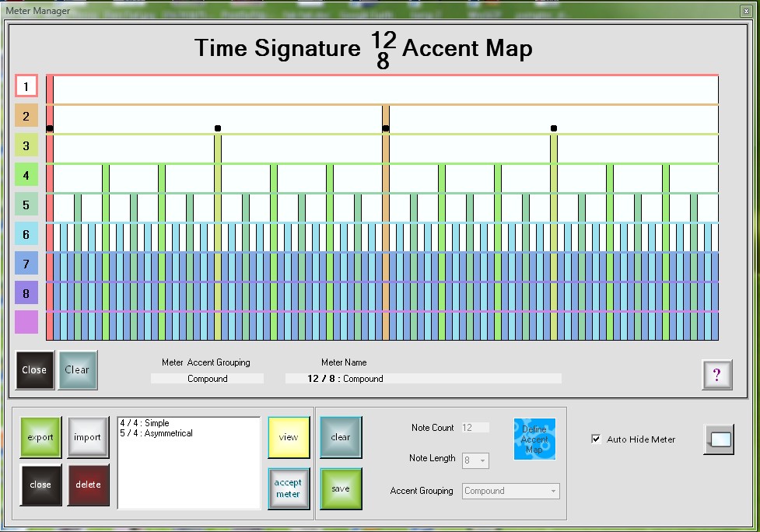Select 5 / 4 : Asymmetrical meter entry
The width and height of the screenshot is (760, 532).
coord(156,433)
